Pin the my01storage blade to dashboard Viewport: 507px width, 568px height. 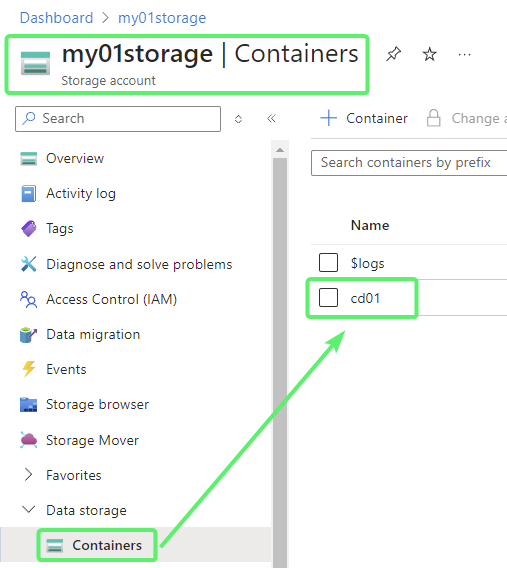[x=393, y=54]
